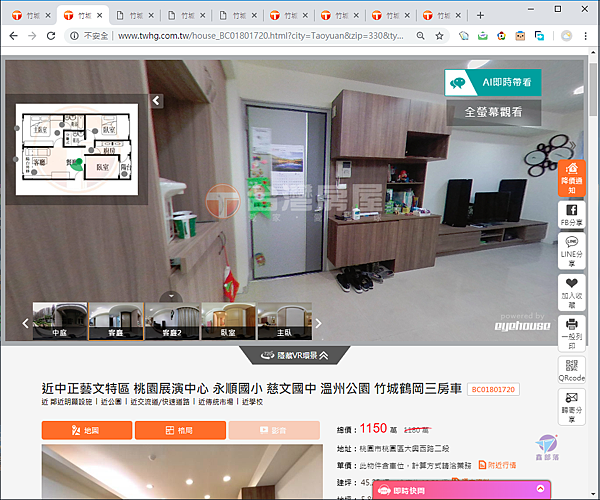Screen dimensions: 600x500
Task: Click the 近交流道/快速道路 tag
Action: coord(160,402)
